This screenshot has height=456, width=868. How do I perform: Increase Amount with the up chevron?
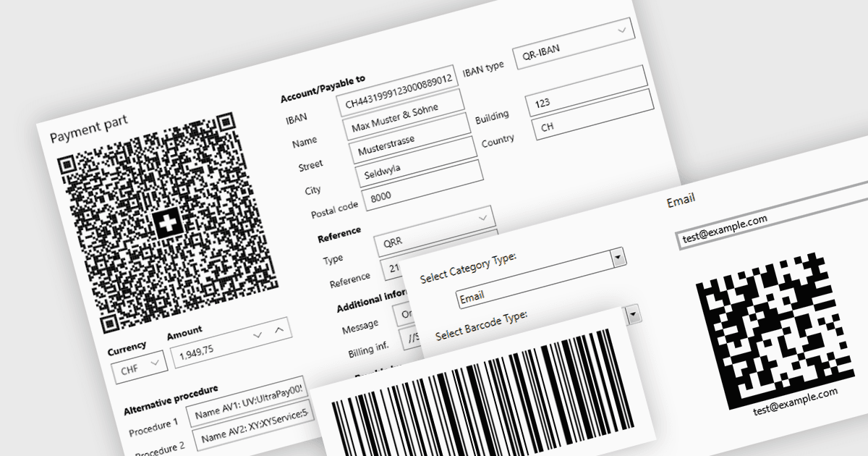[x=279, y=331]
